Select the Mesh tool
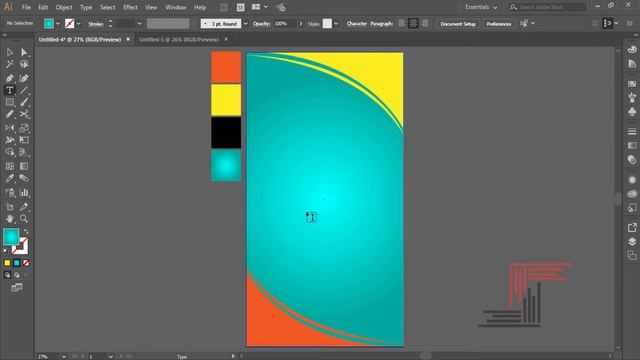The width and height of the screenshot is (640, 360). tap(9, 166)
